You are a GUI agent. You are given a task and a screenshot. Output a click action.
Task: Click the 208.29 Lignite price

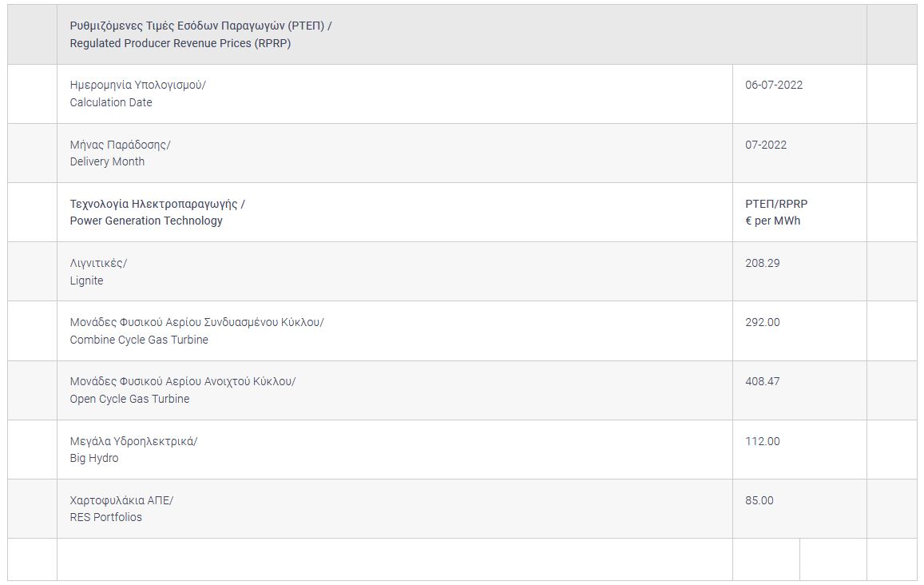point(763,263)
